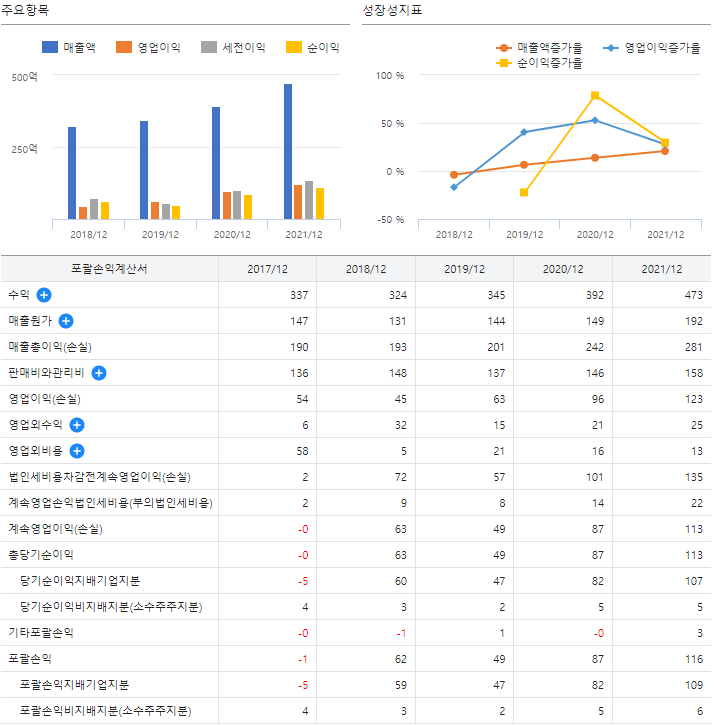Screen dimensions: 714x725
Task: Click 법인세비용차감전 value 135 for 2021/12
Action: tap(694, 477)
